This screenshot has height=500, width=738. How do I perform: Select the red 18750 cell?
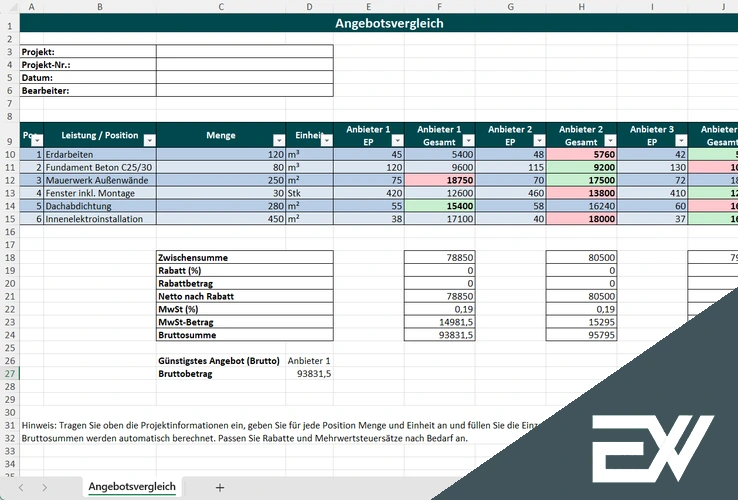[440, 180]
